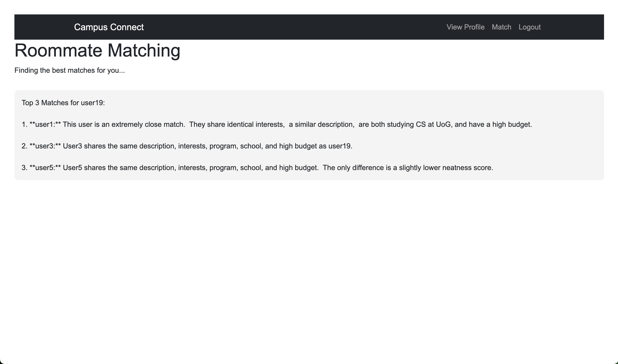Go to the Match page
The height and width of the screenshot is (364, 618).
point(501,27)
